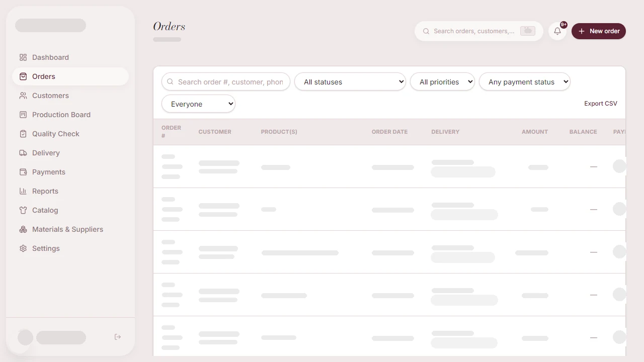Open notifications bell
Screen dimensions: 644x362
(x=557, y=31)
